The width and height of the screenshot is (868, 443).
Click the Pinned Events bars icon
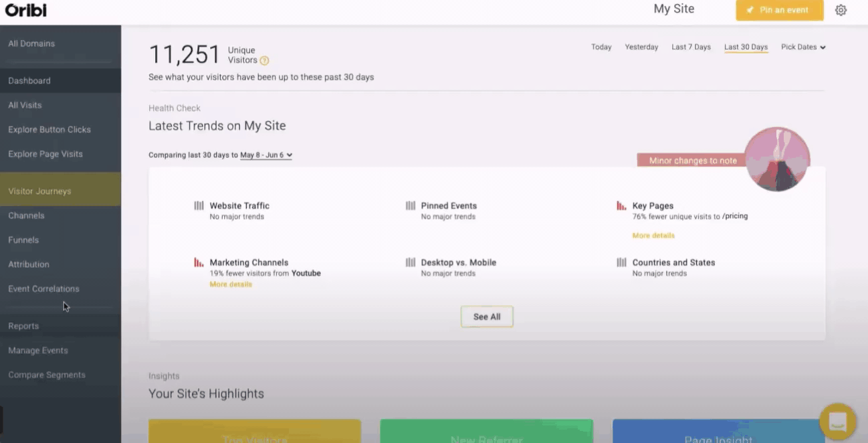coord(410,205)
